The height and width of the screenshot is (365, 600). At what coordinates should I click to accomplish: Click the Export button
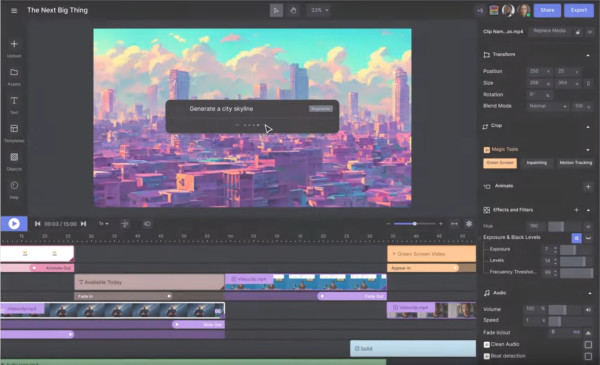(578, 10)
